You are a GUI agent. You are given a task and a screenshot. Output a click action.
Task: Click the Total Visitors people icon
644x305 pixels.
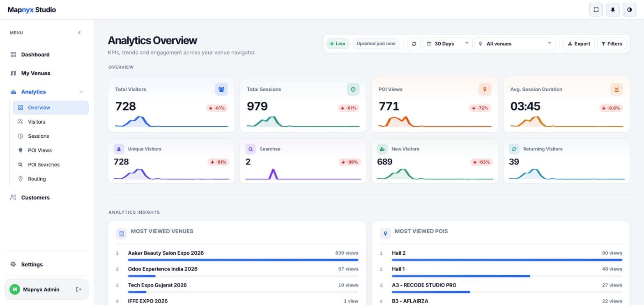click(x=221, y=89)
